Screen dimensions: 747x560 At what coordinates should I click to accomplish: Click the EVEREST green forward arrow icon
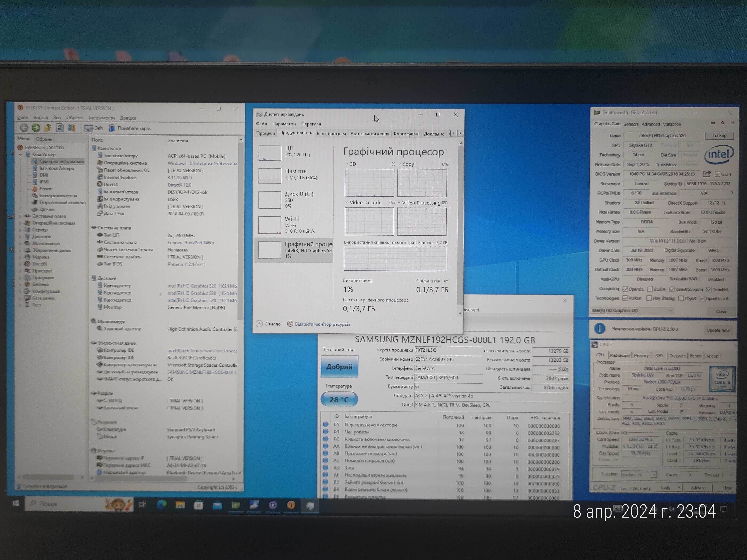[x=36, y=128]
